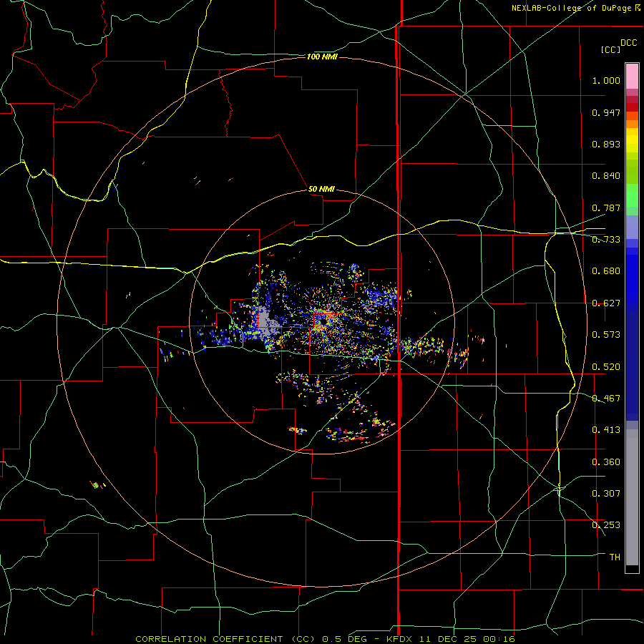The height and width of the screenshot is (644, 644).
Task: Pick the gray color bar segment
Action: pos(632,497)
